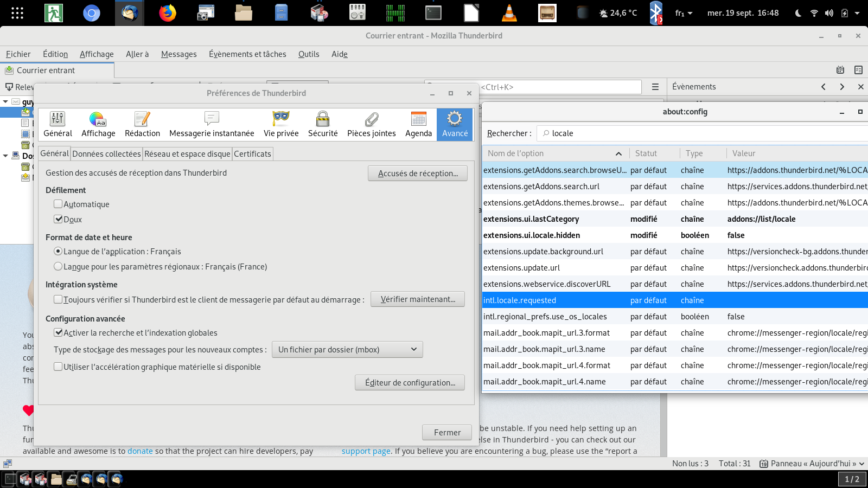The image size is (868, 488).
Task: Click the calendar tab icon in Thunderbird
Action: 840,70
